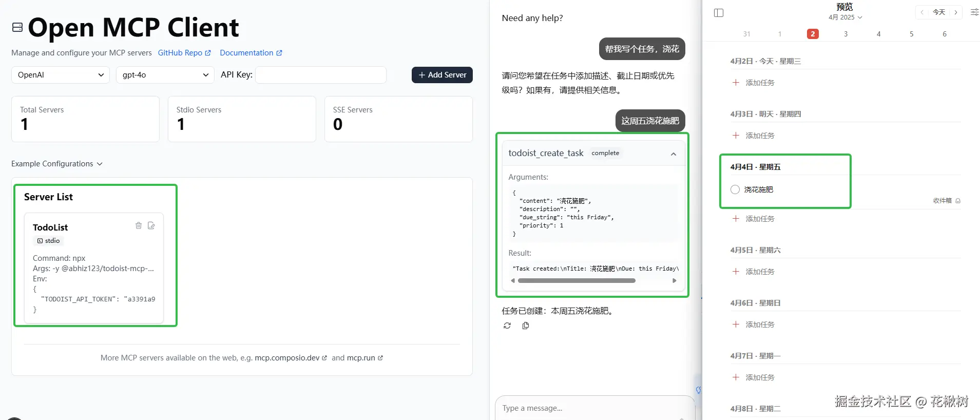Image resolution: width=980 pixels, height=420 pixels.
Task: Select day 4 in the week strip
Action: coord(878,34)
